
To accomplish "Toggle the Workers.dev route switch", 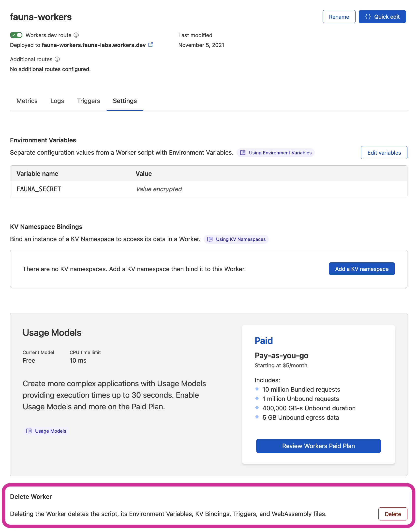I will click(16, 35).
